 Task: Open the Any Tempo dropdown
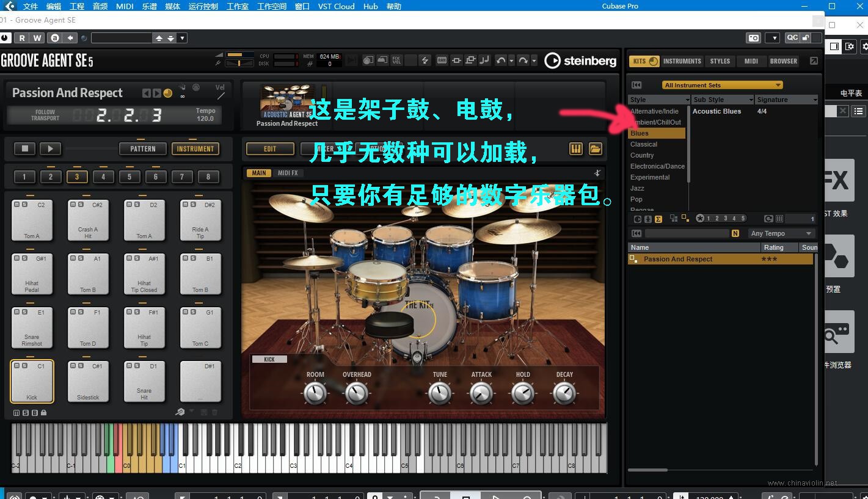(782, 233)
